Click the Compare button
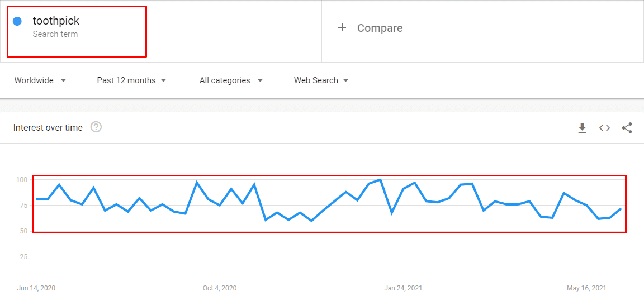 (370, 28)
